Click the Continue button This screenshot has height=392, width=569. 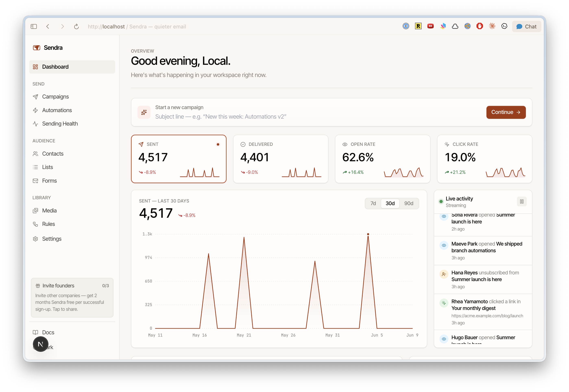506,112
